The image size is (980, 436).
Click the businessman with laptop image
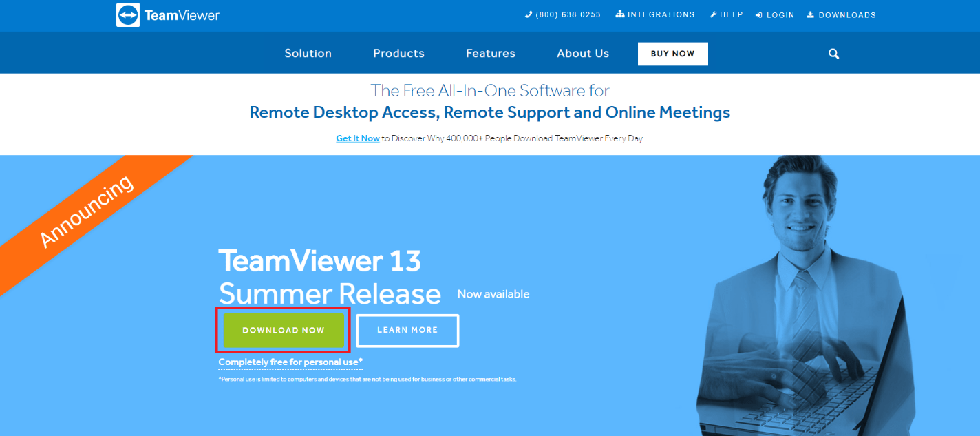point(807,295)
